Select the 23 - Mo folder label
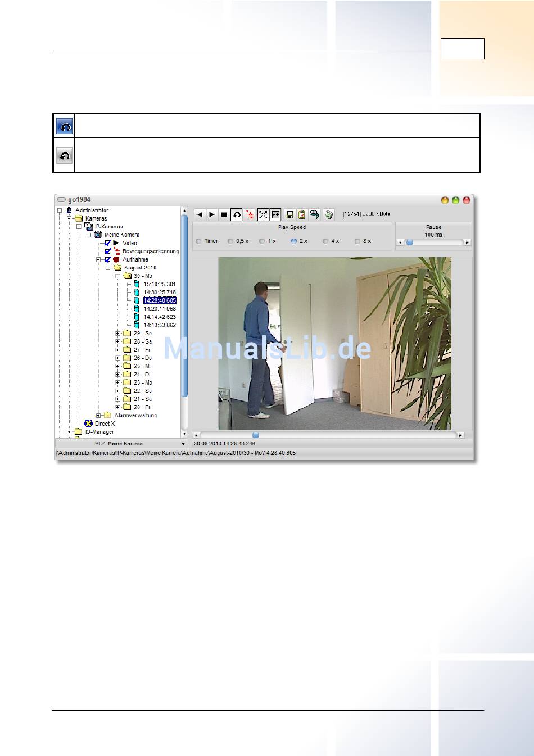 [x=143, y=382]
